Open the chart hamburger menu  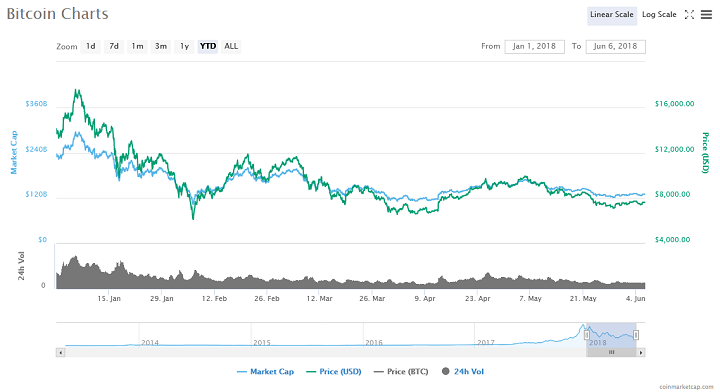tap(706, 15)
